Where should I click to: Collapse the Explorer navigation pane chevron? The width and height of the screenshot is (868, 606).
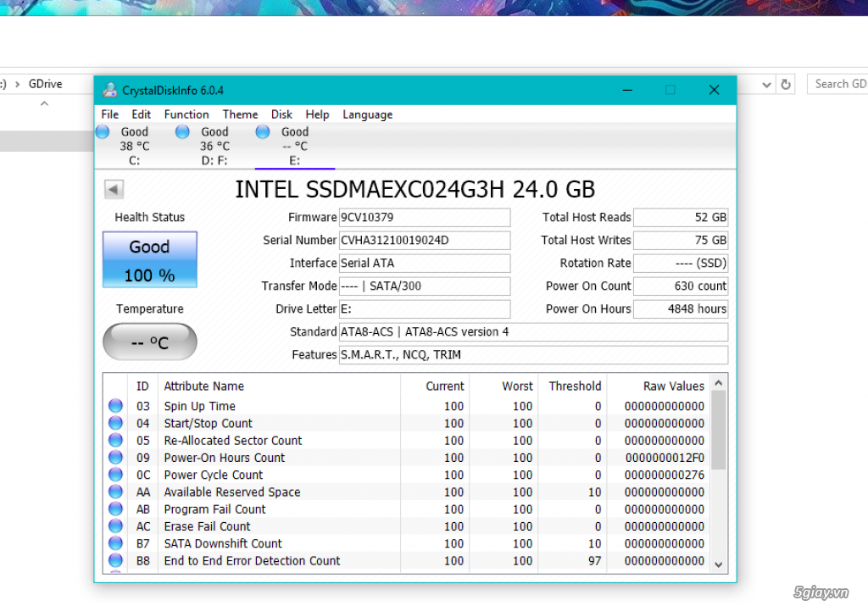pyautogui.click(x=44, y=104)
